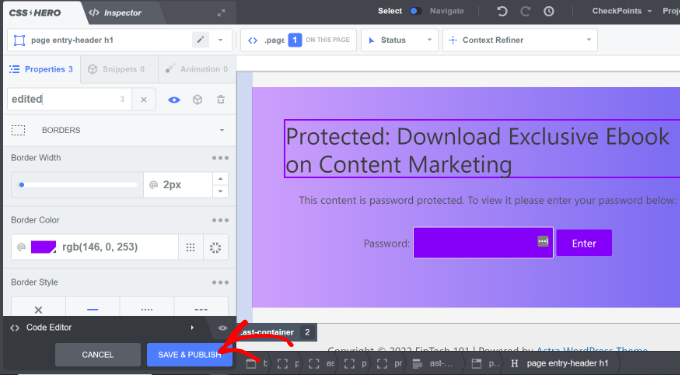Click the undo arrow icon in top bar
This screenshot has height=375, width=680.
tap(502, 11)
